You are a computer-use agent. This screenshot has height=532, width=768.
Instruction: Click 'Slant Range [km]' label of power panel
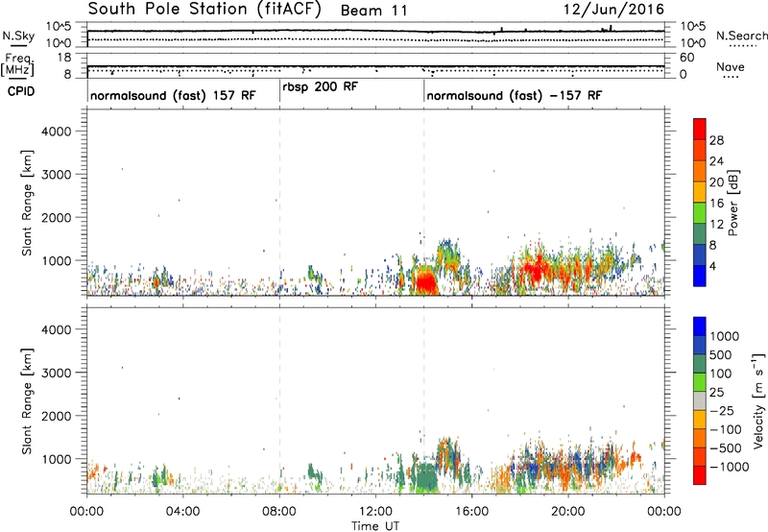(27, 203)
